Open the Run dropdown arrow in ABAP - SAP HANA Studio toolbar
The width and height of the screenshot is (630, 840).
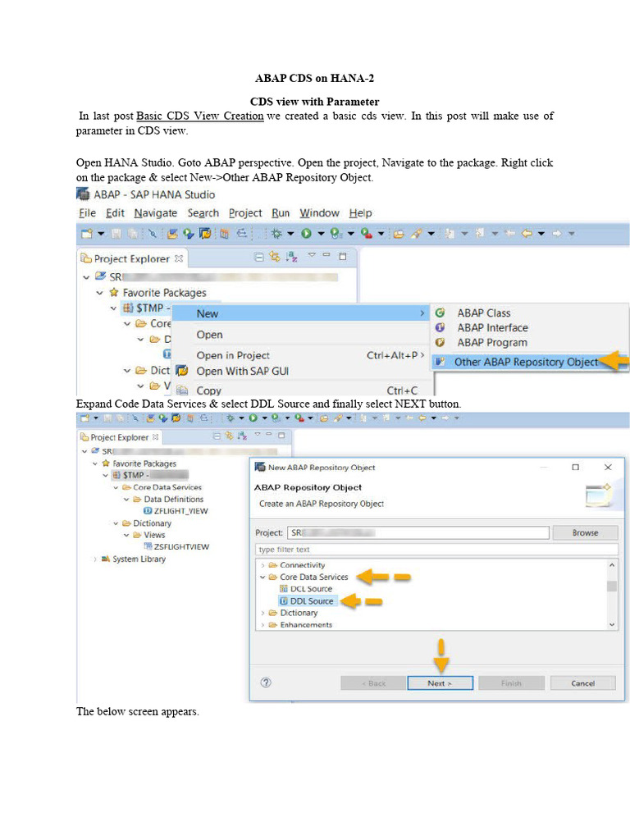(321, 234)
